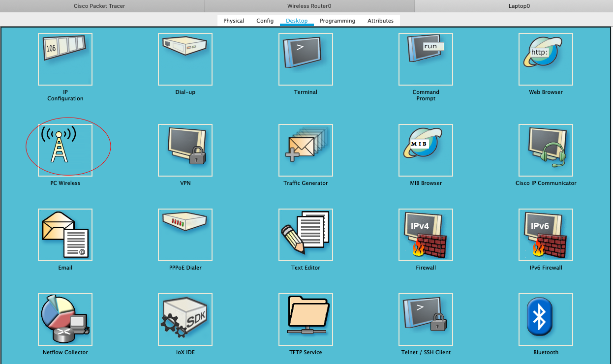
Task: Open the Terminal app icon
Action: pos(306,59)
